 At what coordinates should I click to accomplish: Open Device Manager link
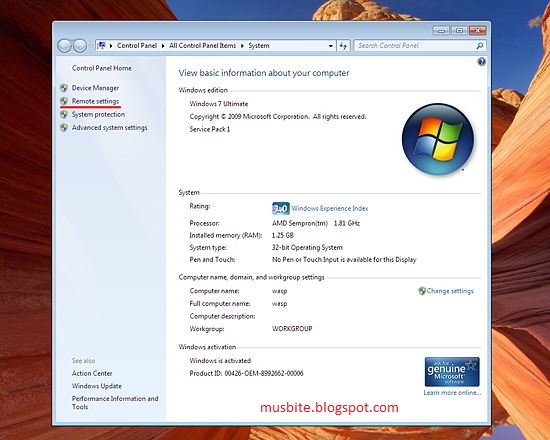[x=95, y=88]
